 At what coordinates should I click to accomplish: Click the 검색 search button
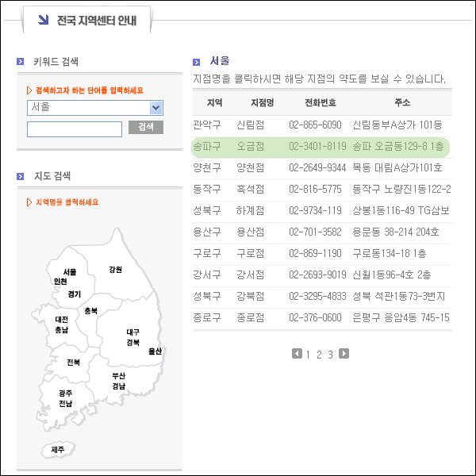click(146, 127)
